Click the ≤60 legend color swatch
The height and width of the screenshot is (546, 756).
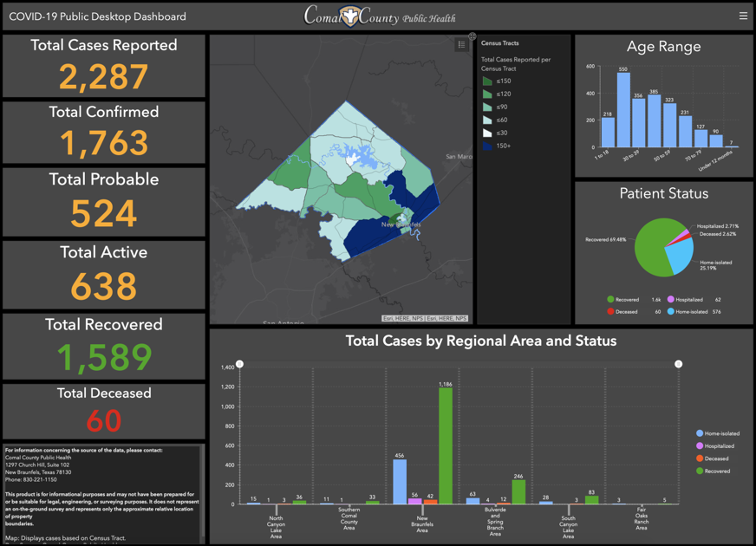tap(487, 120)
